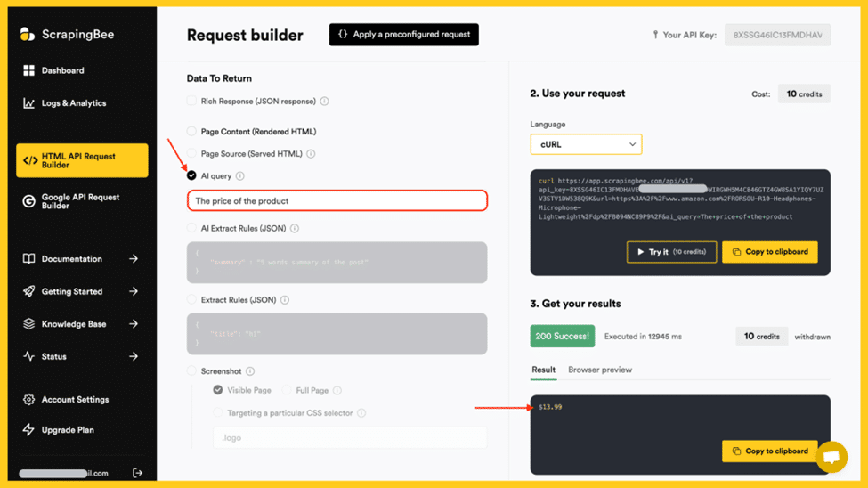Screen dimensions: 868x488
Task: Click the braces icon in the Apply a preconfigured request button
Action: [343, 35]
